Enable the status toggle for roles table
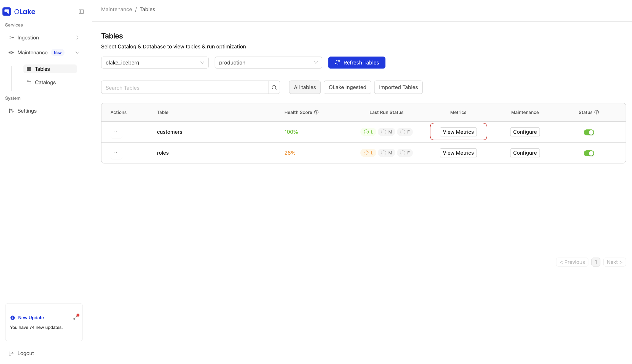 click(589, 153)
